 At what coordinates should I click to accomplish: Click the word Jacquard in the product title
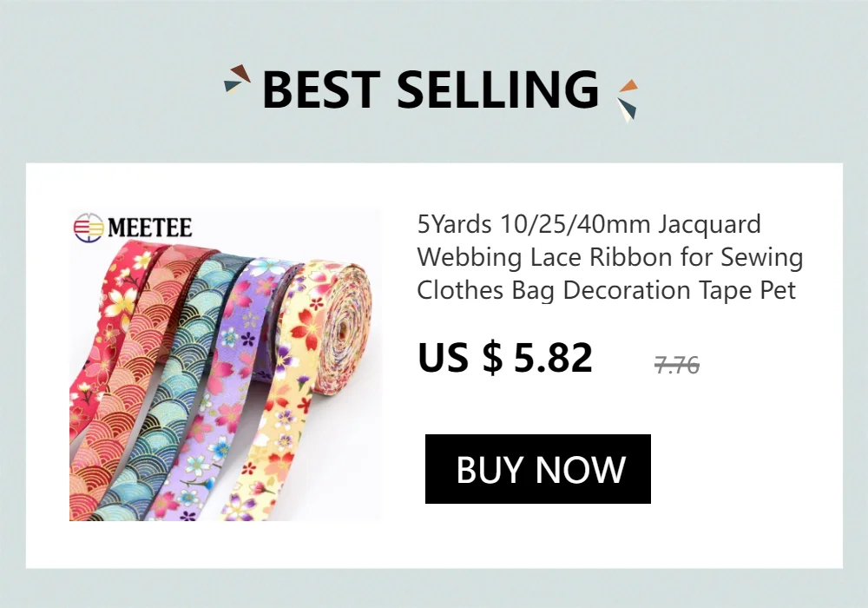(x=710, y=225)
